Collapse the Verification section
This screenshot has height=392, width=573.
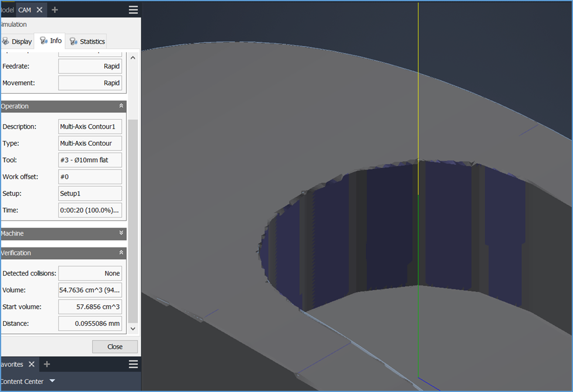[x=122, y=253]
